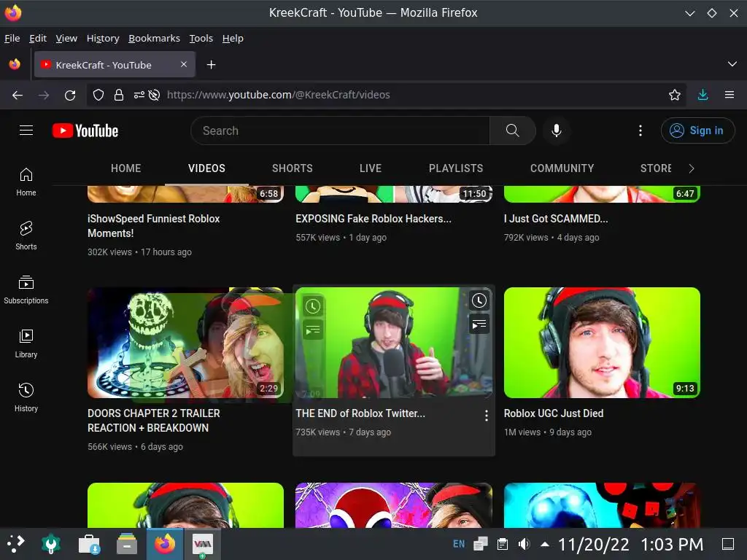Open History in sidebar
Image resolution: width=747 pixels, height=560 pixels.
click(x=26, y=397)
